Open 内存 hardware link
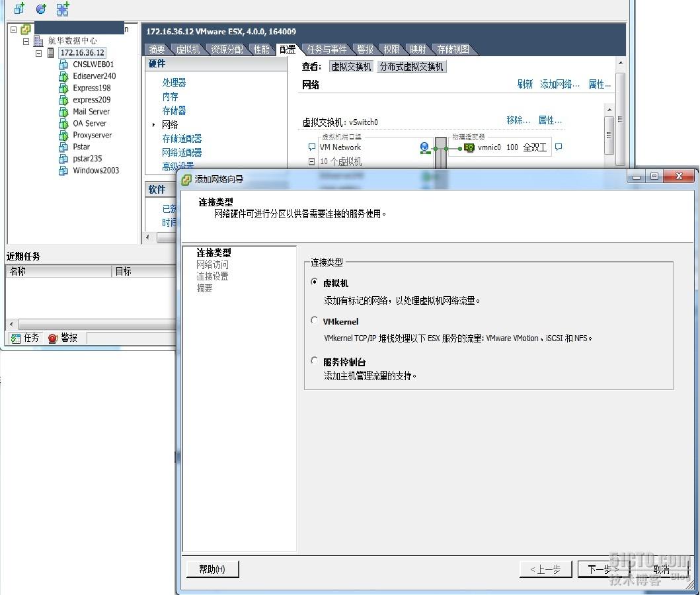This screenshot has height=595, width=700. [170, 97]
